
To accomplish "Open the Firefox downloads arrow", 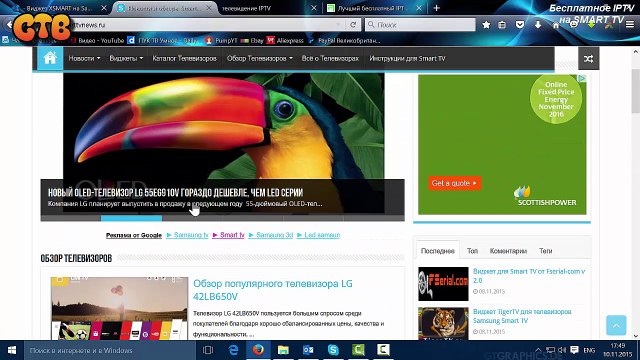I will click(538, 25).
